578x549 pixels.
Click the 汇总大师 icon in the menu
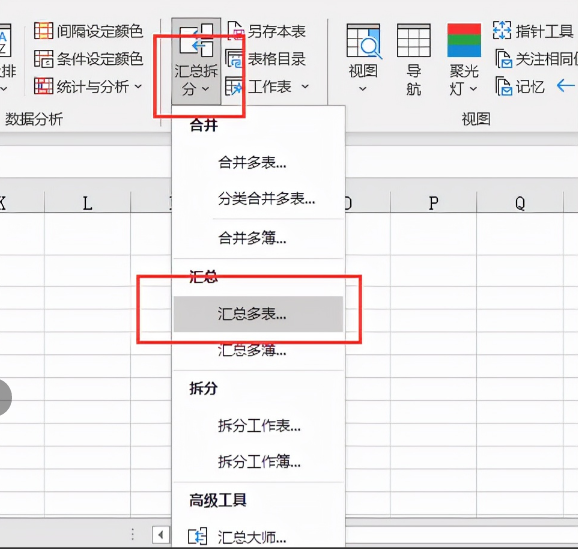tap(198, 536)
